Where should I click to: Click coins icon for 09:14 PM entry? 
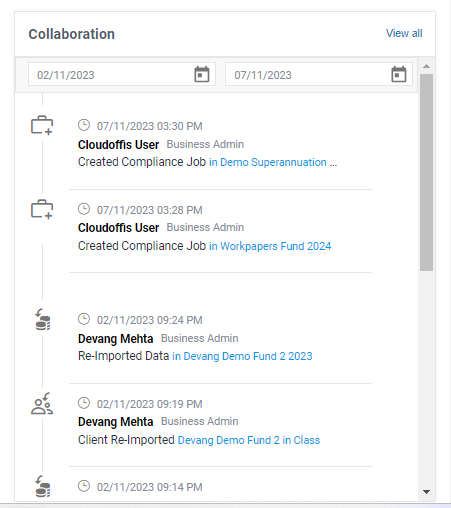(43, 486)
